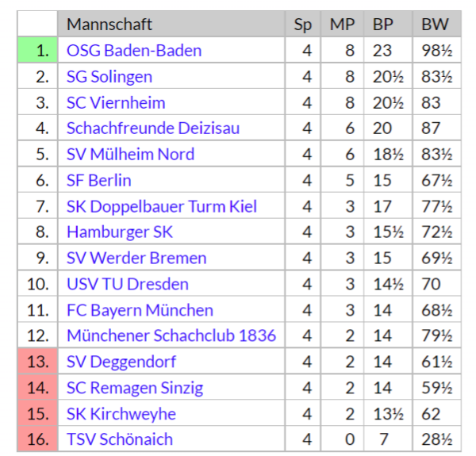Click the SK Kirchweyhe link
Viewport: 476px width, 456px height.
121,414
